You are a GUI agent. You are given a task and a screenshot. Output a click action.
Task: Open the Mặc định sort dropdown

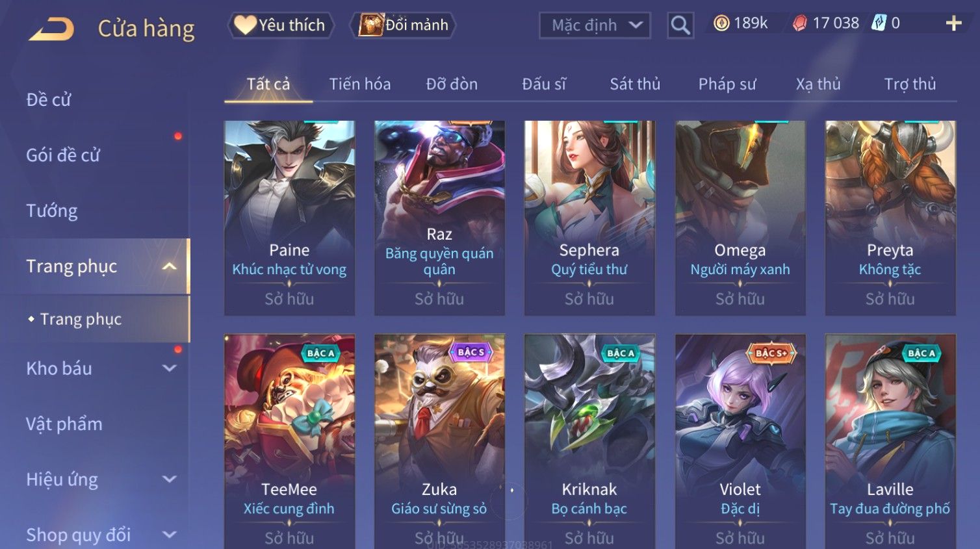tap(595, 26)
